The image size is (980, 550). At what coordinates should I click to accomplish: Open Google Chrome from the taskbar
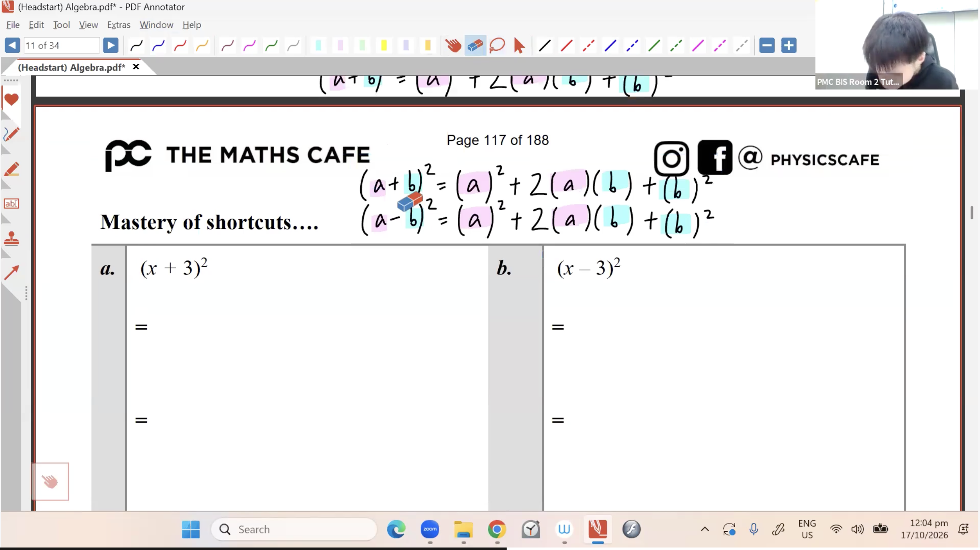tap(497, 529)
